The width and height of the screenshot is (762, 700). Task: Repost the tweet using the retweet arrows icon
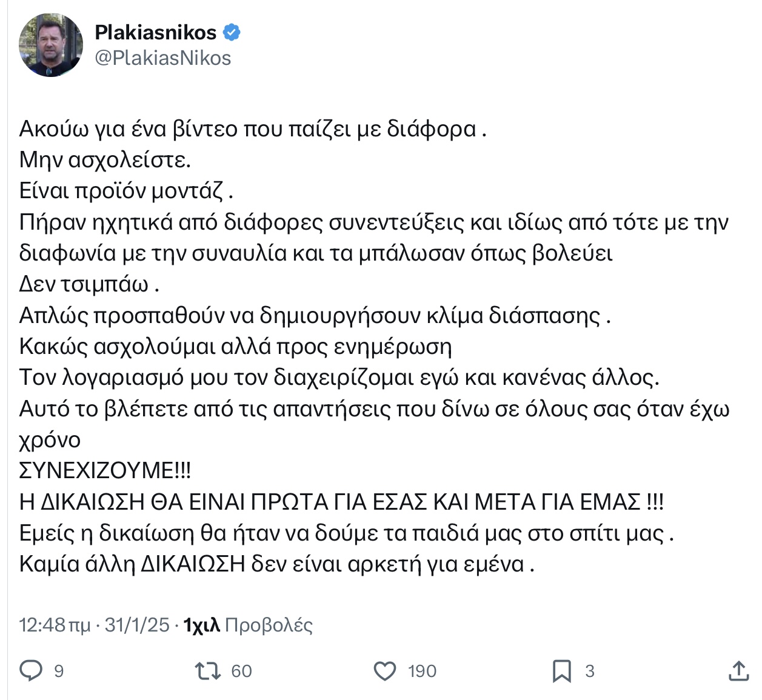pos(208,671)
